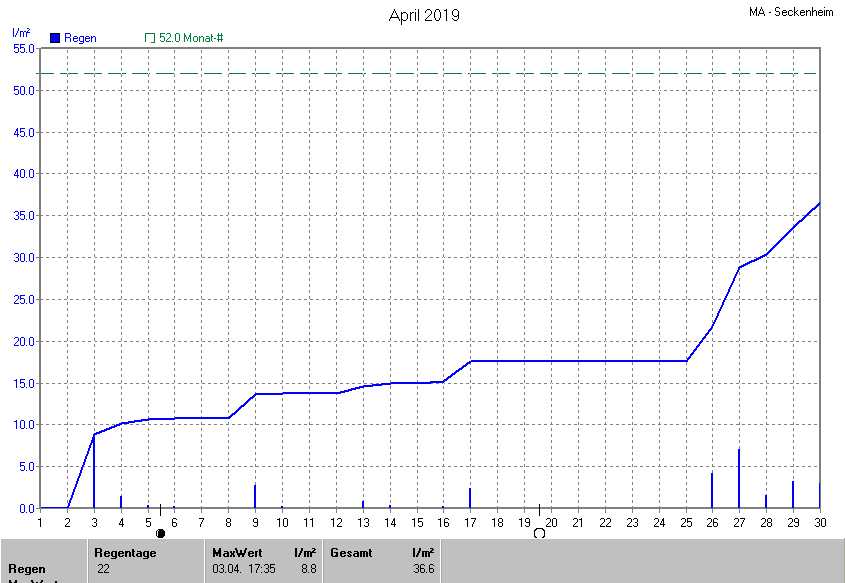Click the MA - Seckenheim station label

click(793, 13)
